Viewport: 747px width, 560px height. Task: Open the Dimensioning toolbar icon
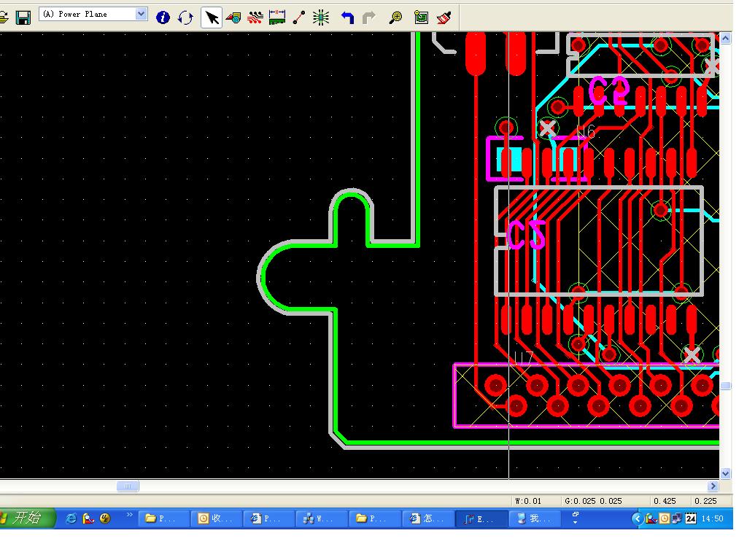tap(276, 17)
